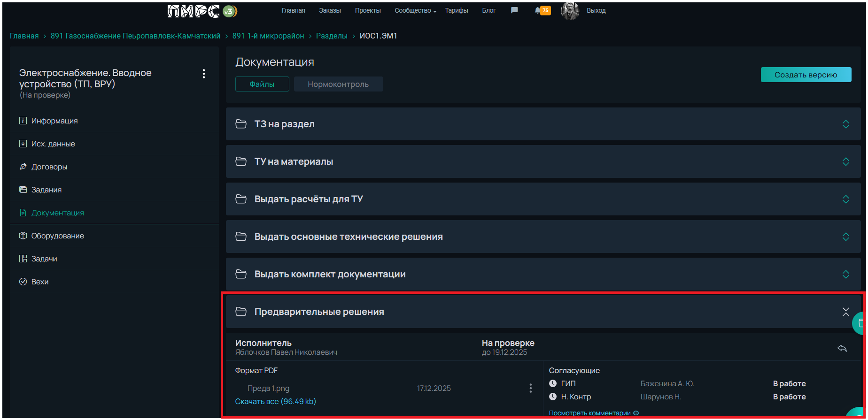Click the PIRS logo

202,11
